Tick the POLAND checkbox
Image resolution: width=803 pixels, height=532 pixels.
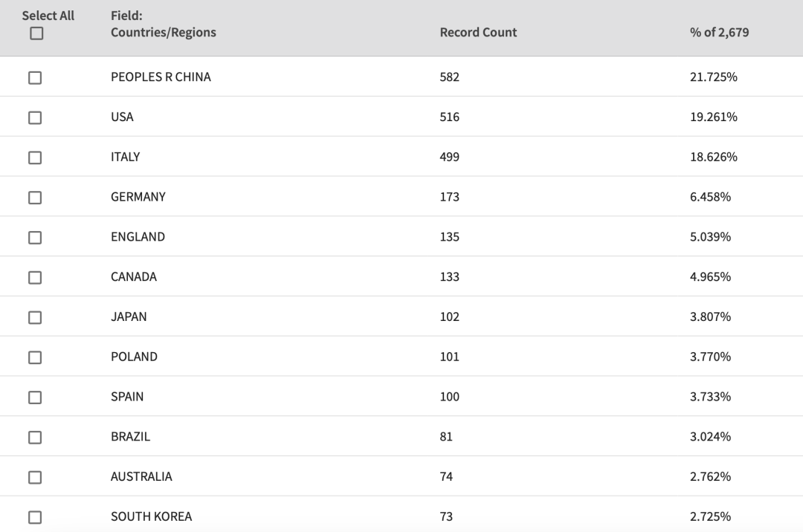pos(35,357)
